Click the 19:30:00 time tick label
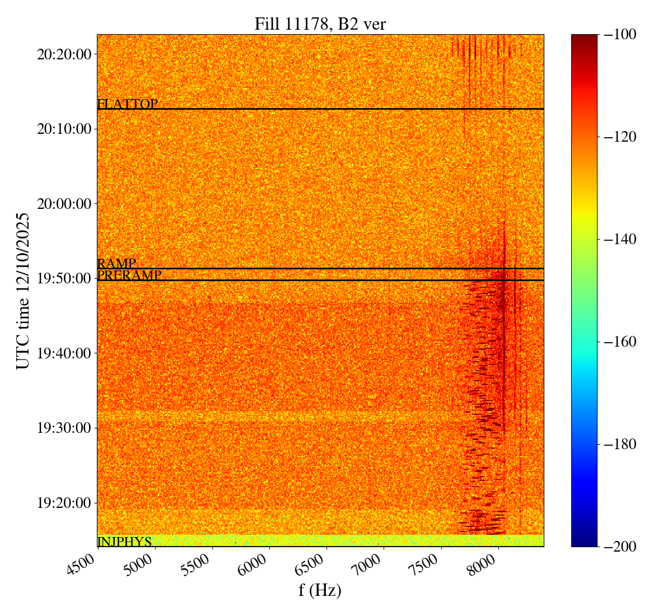This screenshot has height=616, width=672. pyautogui.click(x=64, y=428)
